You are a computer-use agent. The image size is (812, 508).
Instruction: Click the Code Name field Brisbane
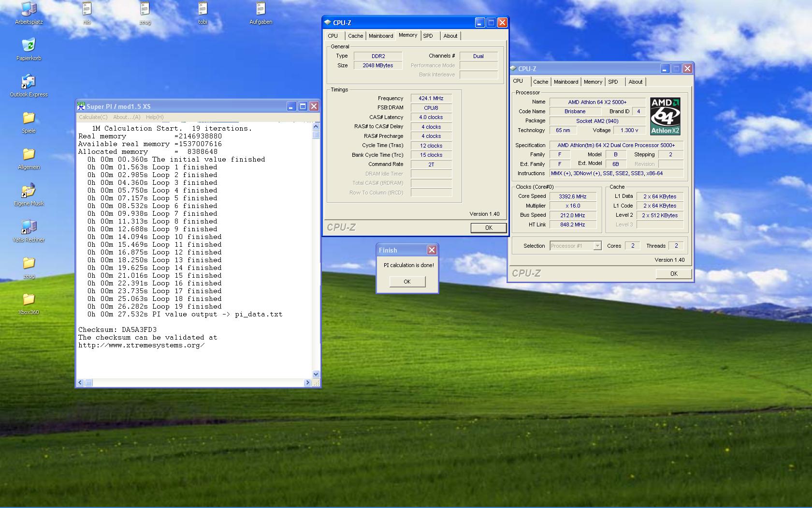tap(575, 111)
